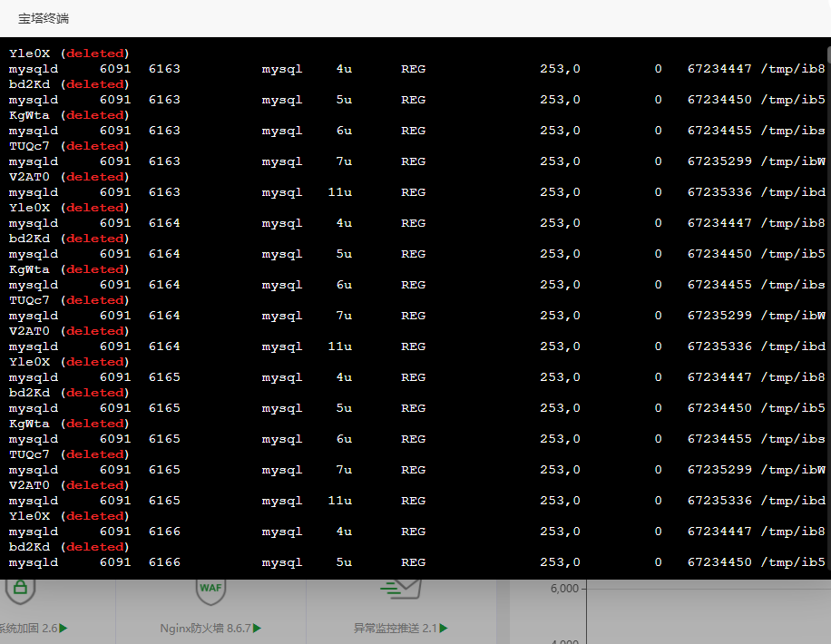
Task: Open the 异常监控推送 2.1 link
Action: pos(396,628)
